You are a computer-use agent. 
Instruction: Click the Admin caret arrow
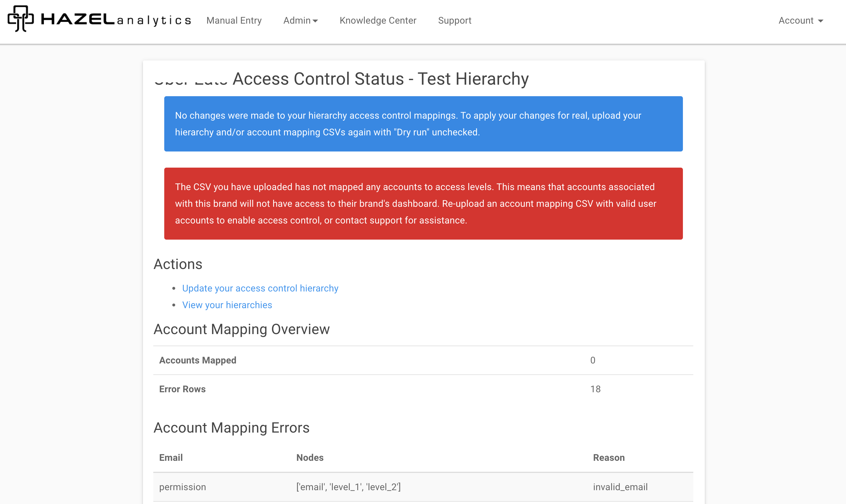click(315, 21)
